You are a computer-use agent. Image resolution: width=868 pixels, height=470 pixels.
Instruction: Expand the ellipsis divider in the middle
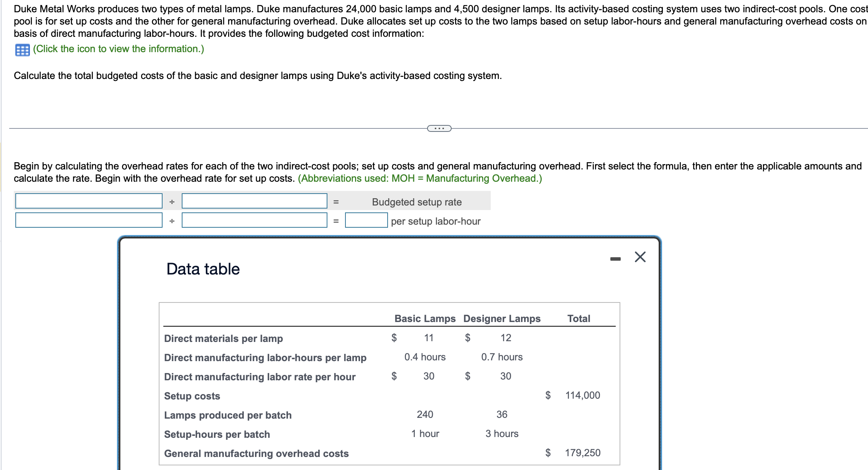click(x=439, y=128)
